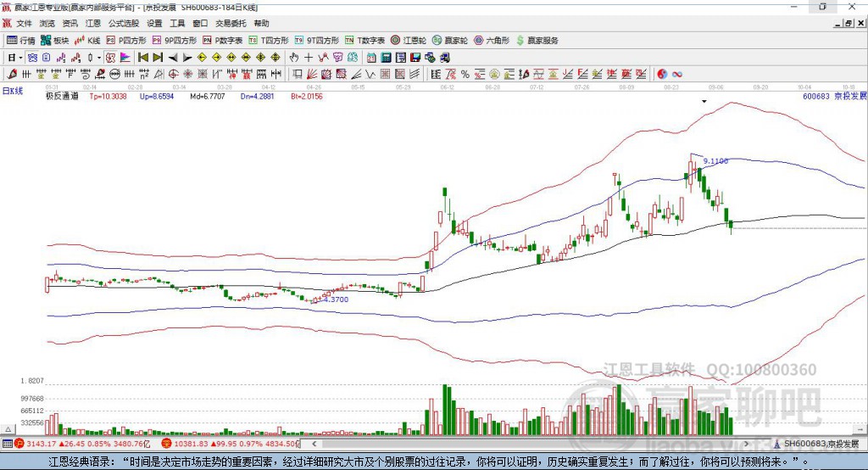Select the zigzag wave line tool
Image resolution: width=868 pixels, height=470 pixels.
tap(370, 74)
